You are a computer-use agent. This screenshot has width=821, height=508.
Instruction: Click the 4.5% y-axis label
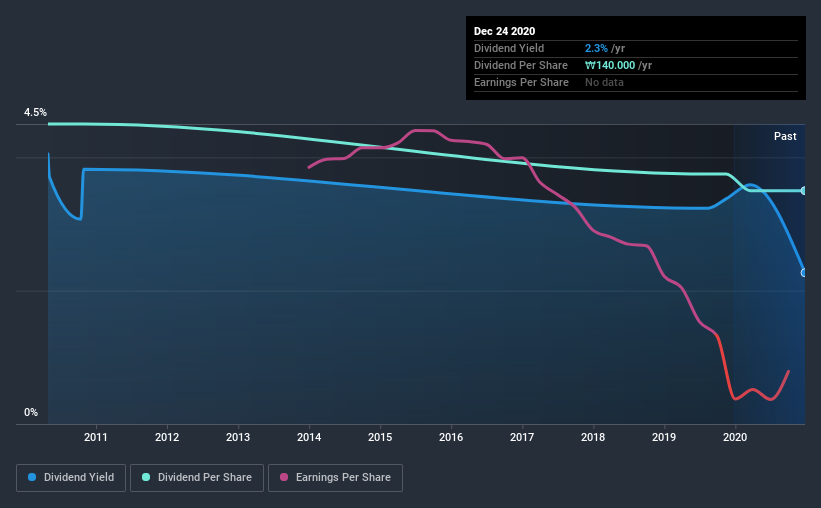tap(35, 113)
